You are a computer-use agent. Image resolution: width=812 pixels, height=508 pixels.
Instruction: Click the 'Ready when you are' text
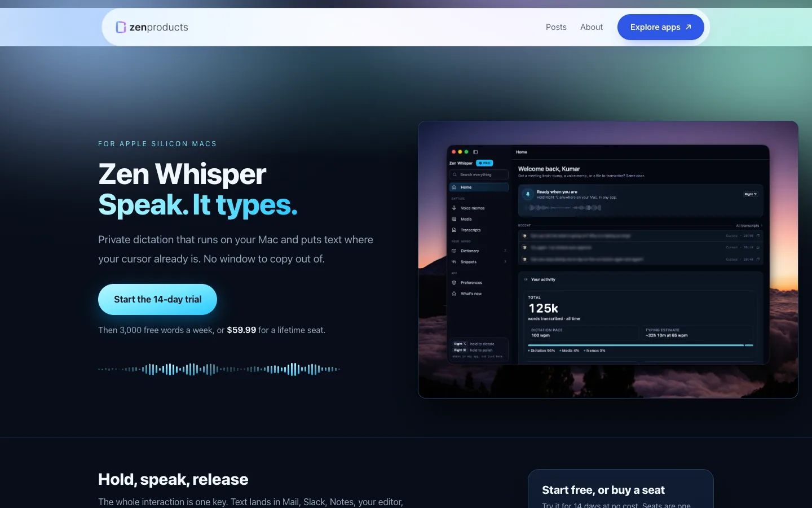click(x=557, y=192)
